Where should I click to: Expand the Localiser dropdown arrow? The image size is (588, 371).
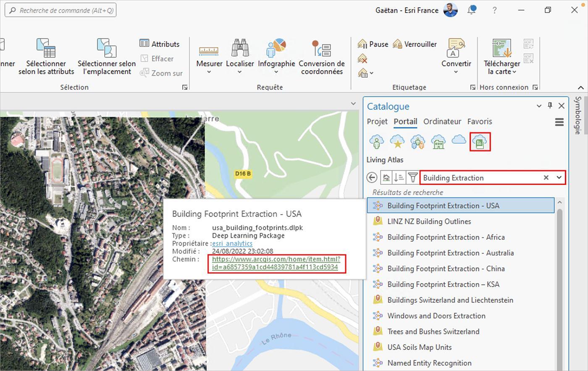240,72
